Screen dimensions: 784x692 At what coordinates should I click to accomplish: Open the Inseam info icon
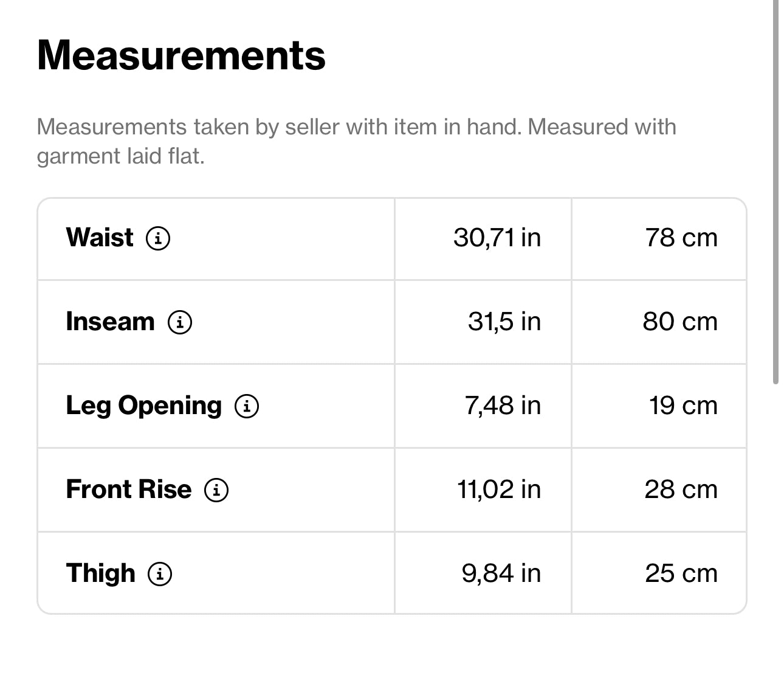pyautogui.click(x=180, y=322)
